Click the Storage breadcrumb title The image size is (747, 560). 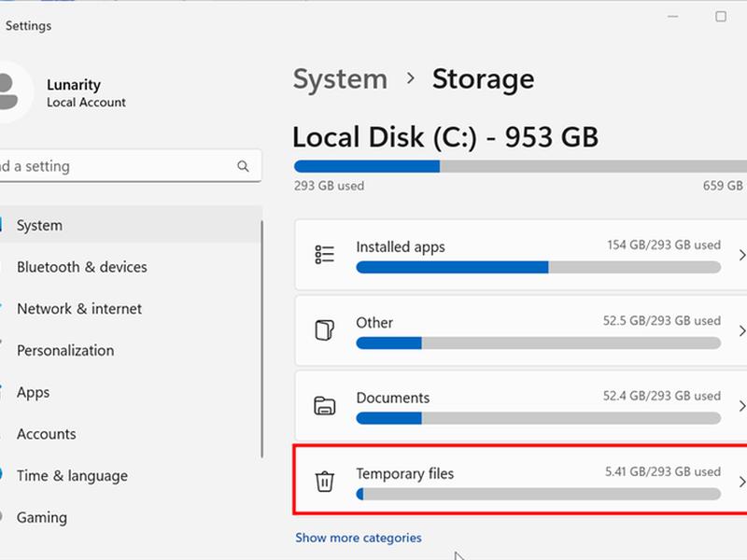(483, 79)
